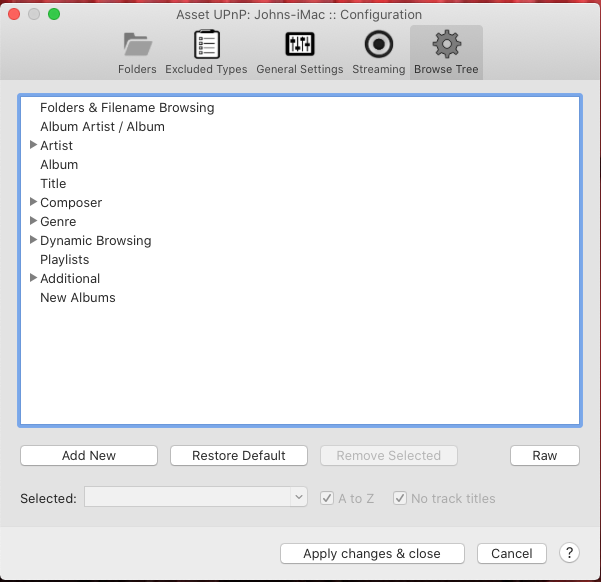Image resolution: width=601 pixels, height=582 pixels.
Task: Toggle the A to Z checkbox
Action: pos(327,498)
